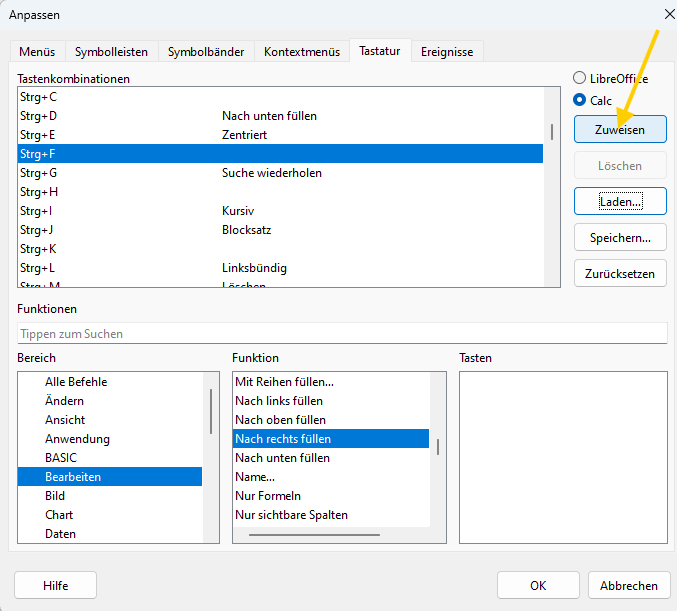Screen dimensions: 677x611
Task: Click the Zuweisen button
Action: coord(620,130)
